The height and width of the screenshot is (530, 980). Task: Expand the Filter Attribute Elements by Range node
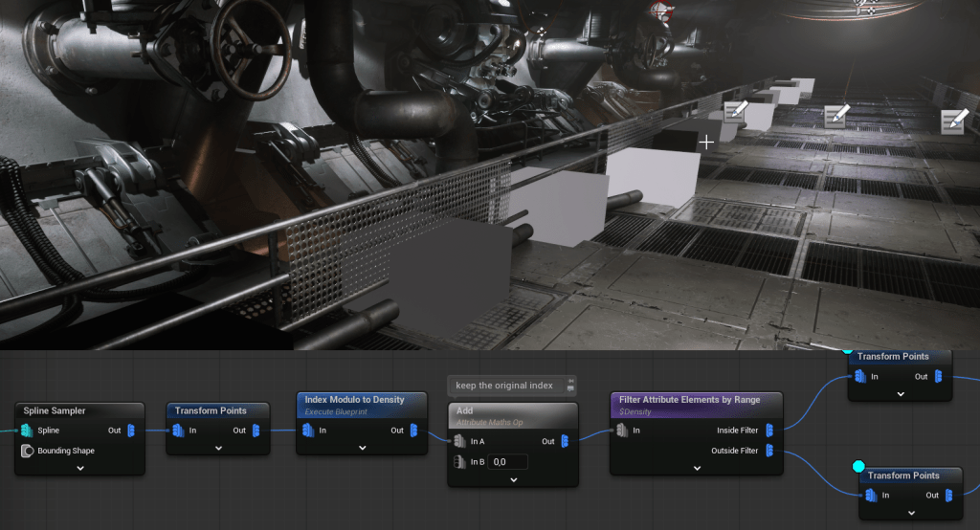click(698, 468)
